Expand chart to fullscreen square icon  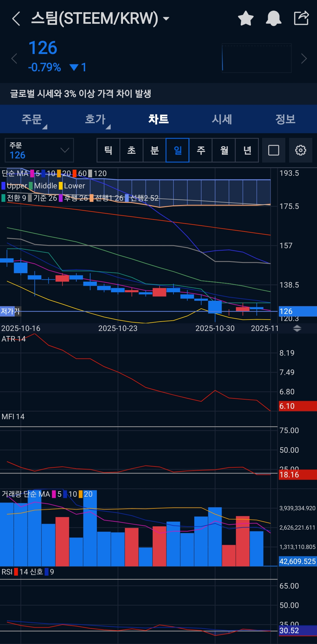tap(274, 150)
